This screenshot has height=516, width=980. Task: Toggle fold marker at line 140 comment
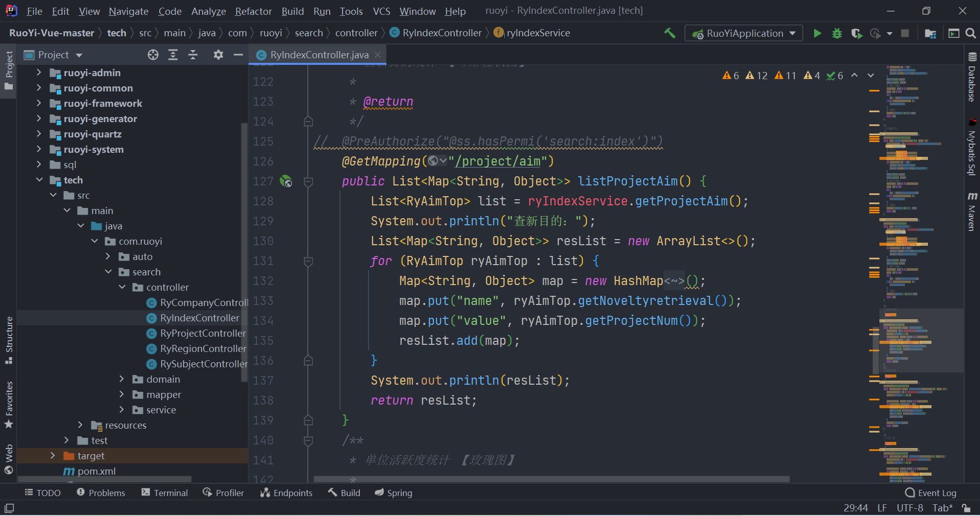click(308, 440)
